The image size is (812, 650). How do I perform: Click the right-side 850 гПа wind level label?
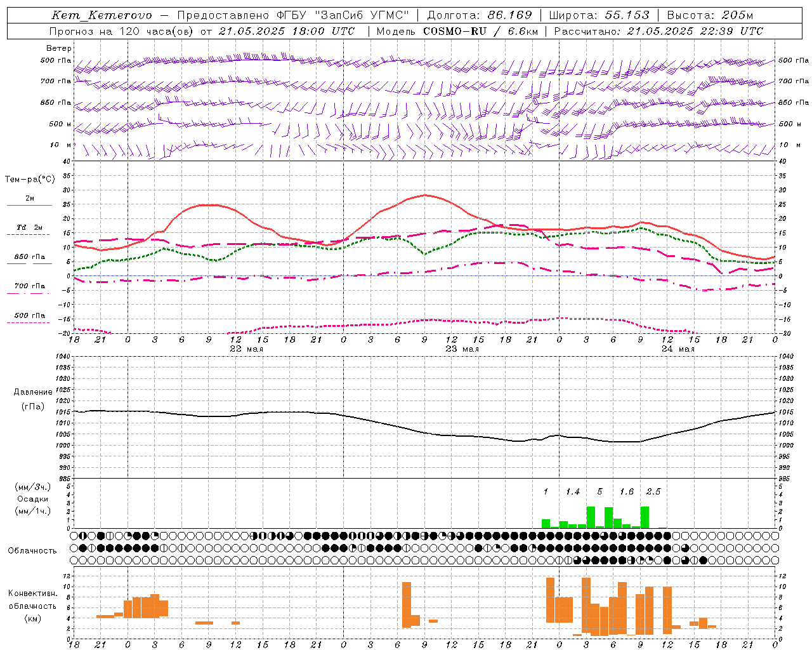coord(794,102)
